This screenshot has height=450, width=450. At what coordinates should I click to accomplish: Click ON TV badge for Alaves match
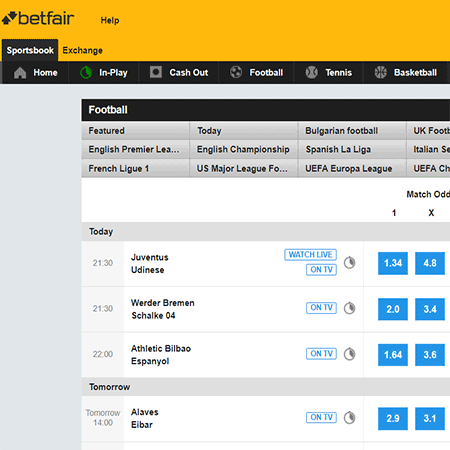321,417
